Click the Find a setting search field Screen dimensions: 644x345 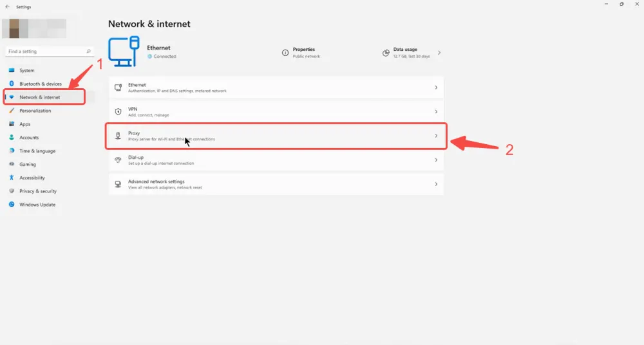50,51
